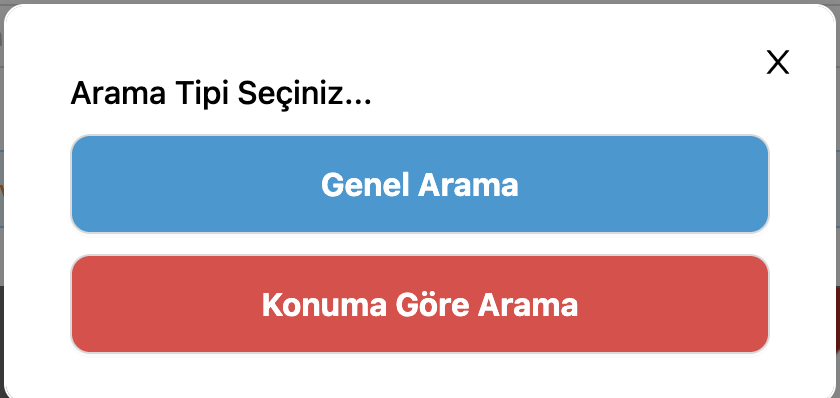Click the blue Genel Arama button
This screenshot has width=840, height=398.
click(x=420, y=184)
